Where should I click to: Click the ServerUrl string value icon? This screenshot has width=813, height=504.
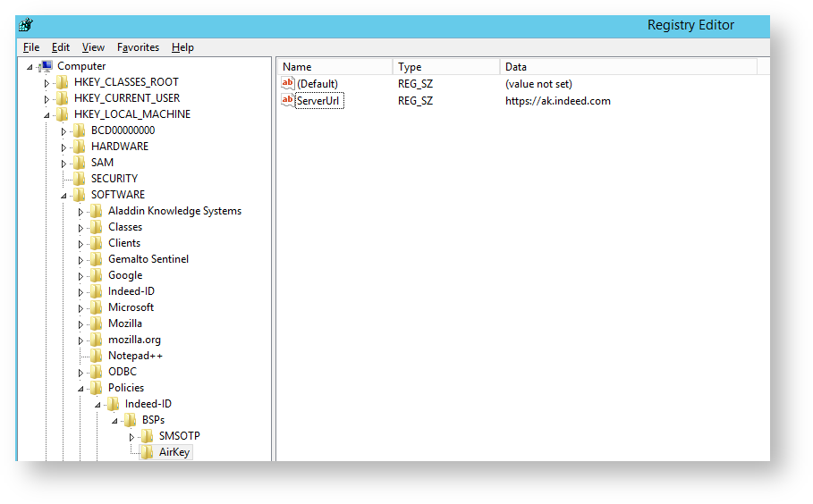(287, 101)
